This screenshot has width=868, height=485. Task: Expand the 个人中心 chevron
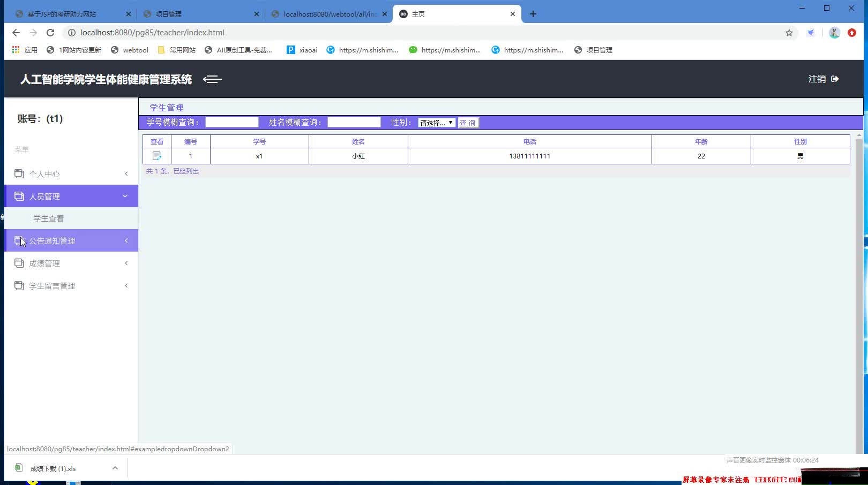(x=126, y=173)
